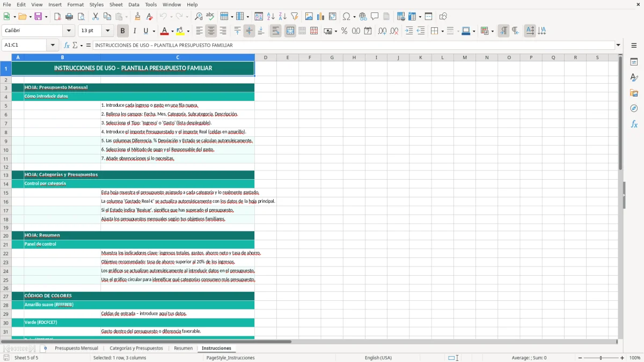
Task: Expand the formula bar
Action: (619, 46)
